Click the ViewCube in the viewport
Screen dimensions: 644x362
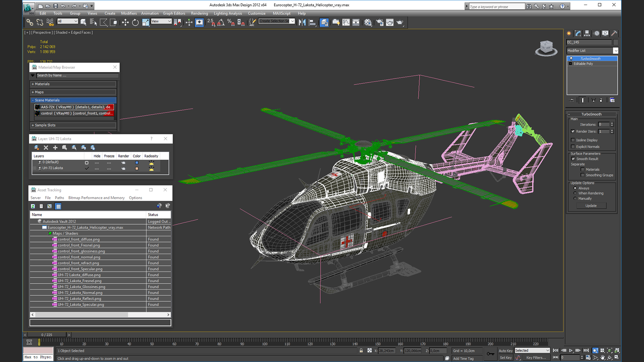coord(546,48)
